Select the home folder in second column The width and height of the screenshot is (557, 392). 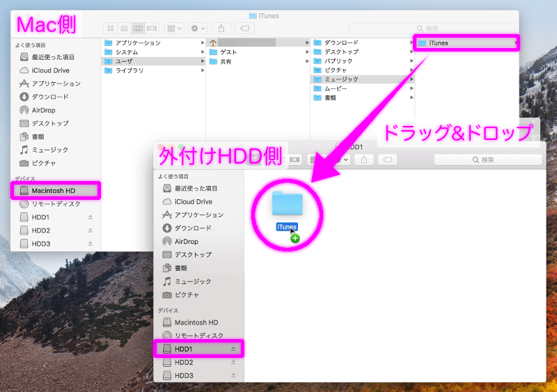tap(258, 42)
